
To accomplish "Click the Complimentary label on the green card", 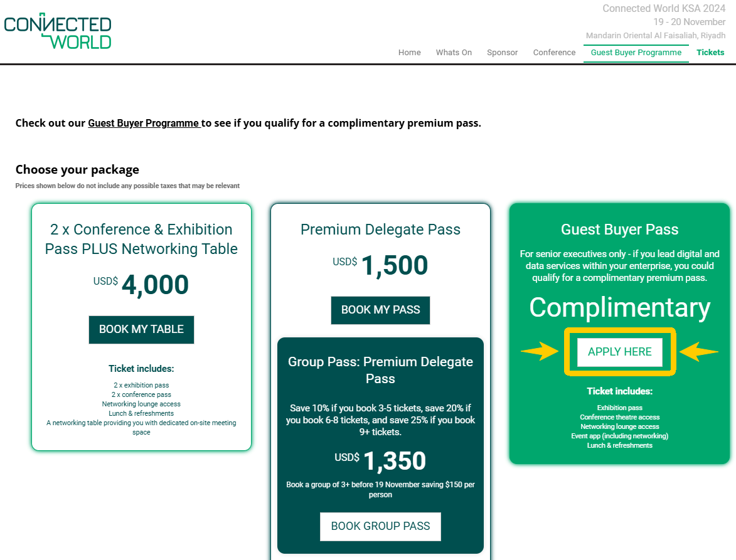I will [x=619, y=308].
